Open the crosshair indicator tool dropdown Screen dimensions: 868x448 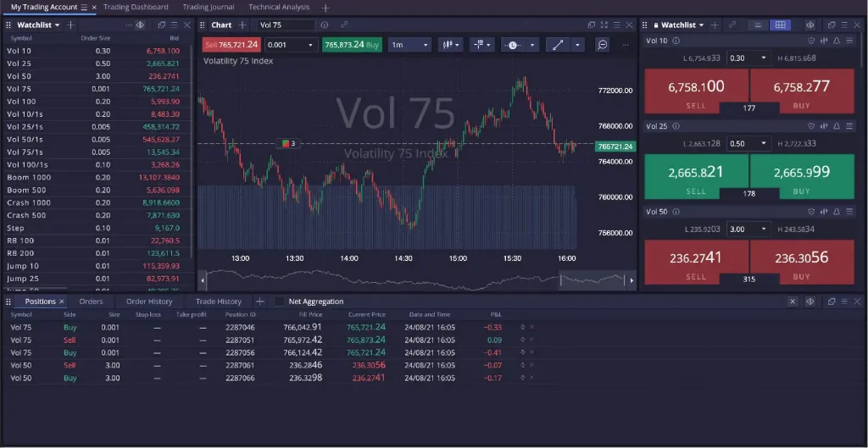[x=481, y=45]
